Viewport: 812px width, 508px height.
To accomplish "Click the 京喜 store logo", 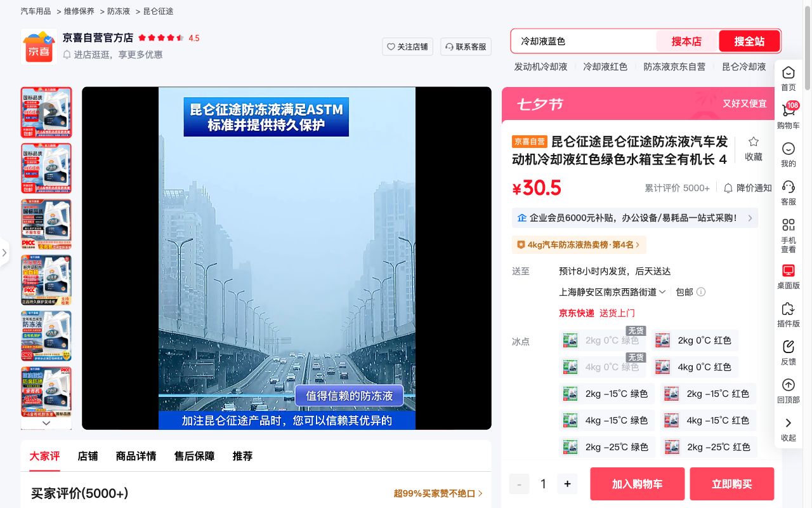I will click(39, 47).
